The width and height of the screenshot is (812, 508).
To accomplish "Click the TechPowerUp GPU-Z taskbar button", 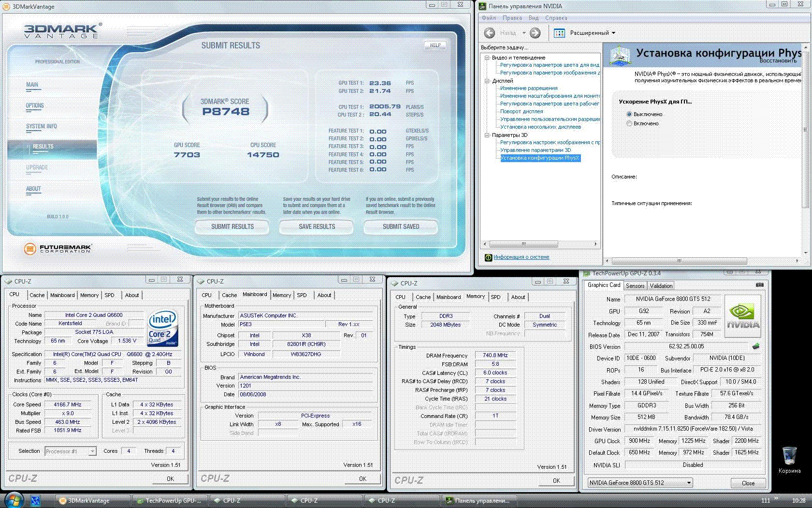I will [x=170, y=501].
